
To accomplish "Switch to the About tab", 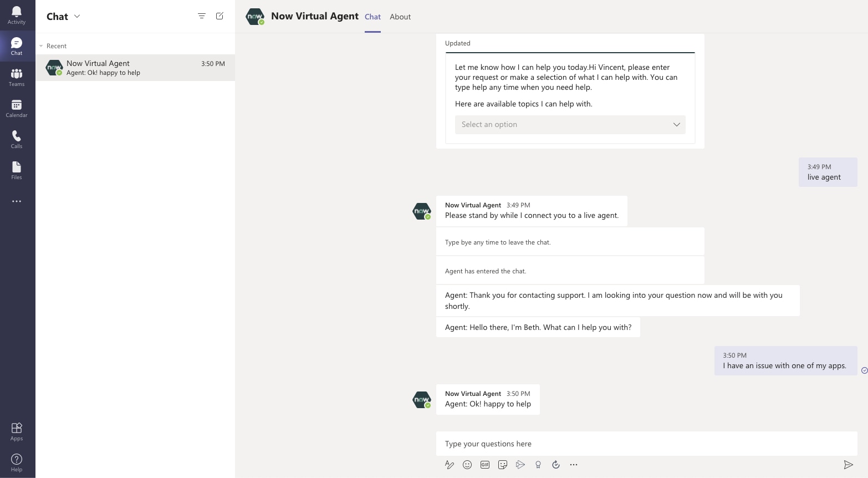I will (x=400, y=17).
